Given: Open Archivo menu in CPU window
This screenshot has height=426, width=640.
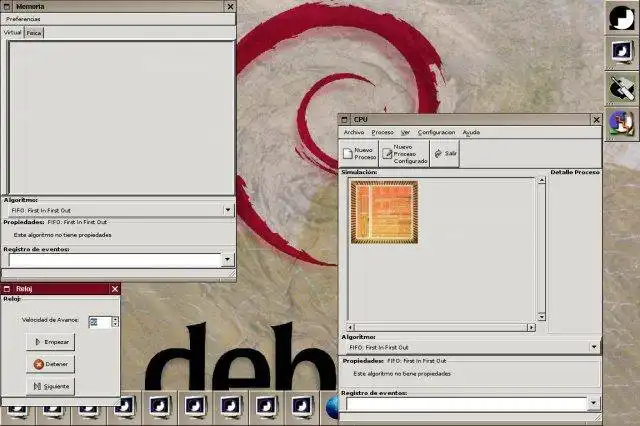Looking at the screenshot, I should tap(354, 132).
